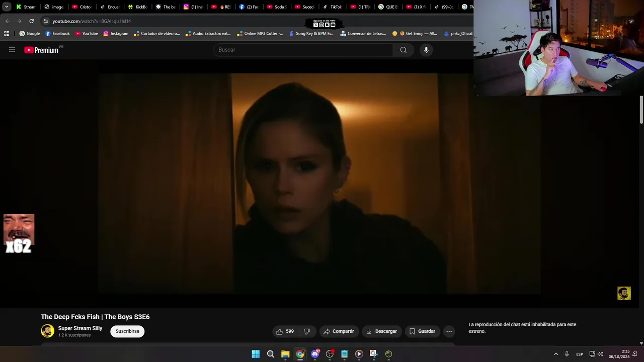This screenshot has height=362, width=644.
Task: Open Super Stream Silly channel name link
Action: point(80,328)
